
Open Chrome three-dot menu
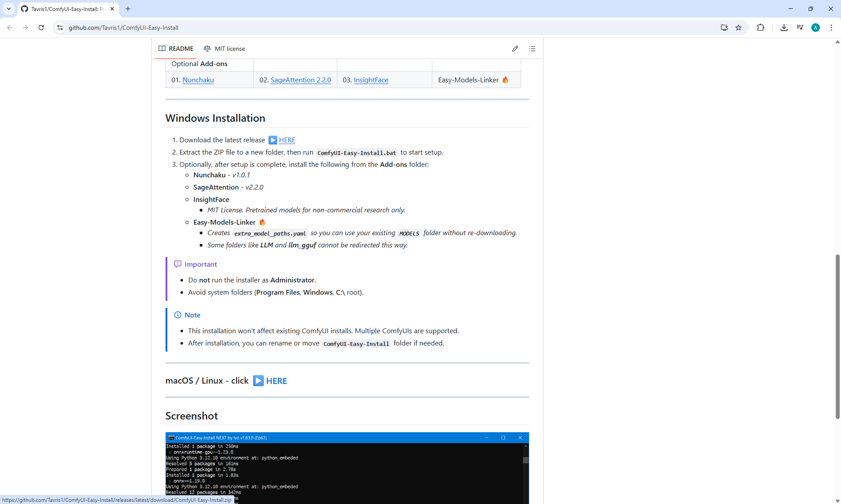[x=831, y=28]
